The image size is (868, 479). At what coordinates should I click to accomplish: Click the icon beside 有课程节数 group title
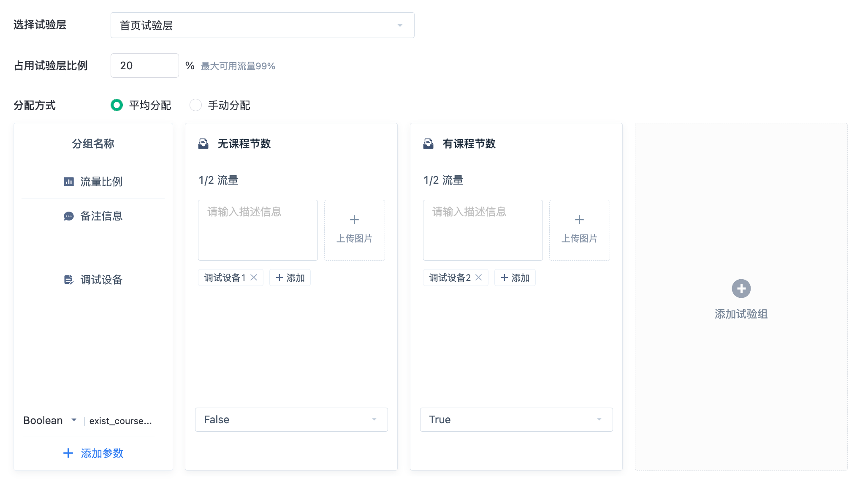[x=428, y=144]
